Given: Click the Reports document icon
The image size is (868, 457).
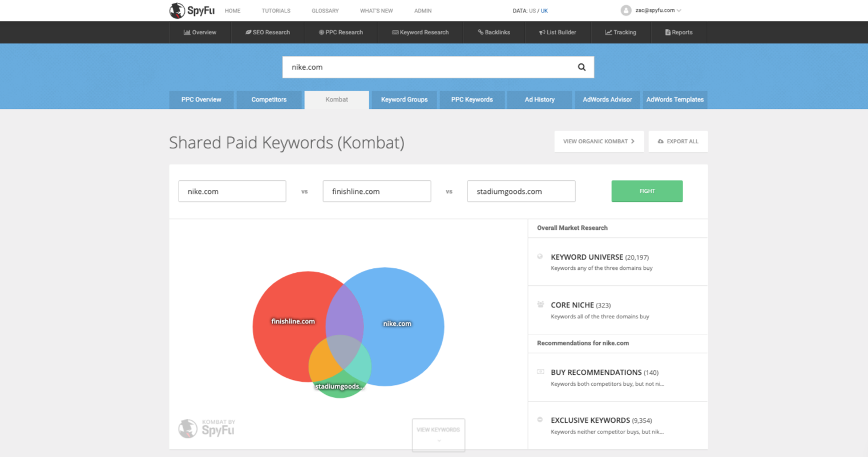Looking at the screenshot, I should (x=668, y=33).
